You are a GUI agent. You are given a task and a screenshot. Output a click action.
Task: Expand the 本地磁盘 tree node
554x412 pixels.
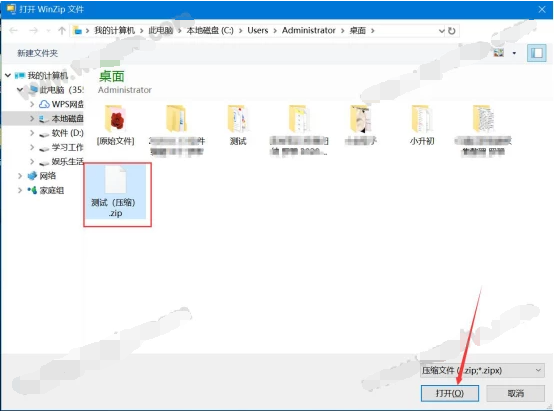pyautogui.click(x=32, y=119)
